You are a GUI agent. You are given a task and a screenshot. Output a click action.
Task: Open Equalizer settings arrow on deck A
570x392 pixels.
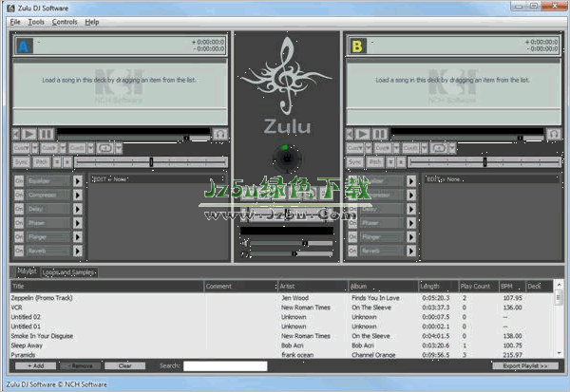coord(78,181)
